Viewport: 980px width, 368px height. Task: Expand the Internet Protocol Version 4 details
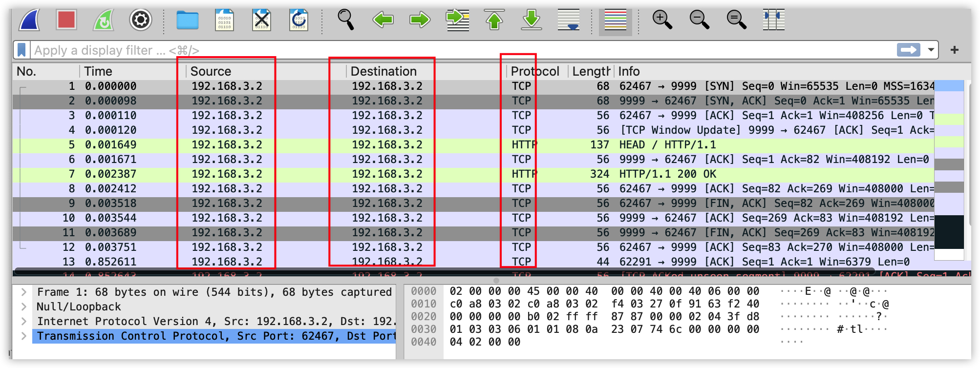(x=23, y=322)
